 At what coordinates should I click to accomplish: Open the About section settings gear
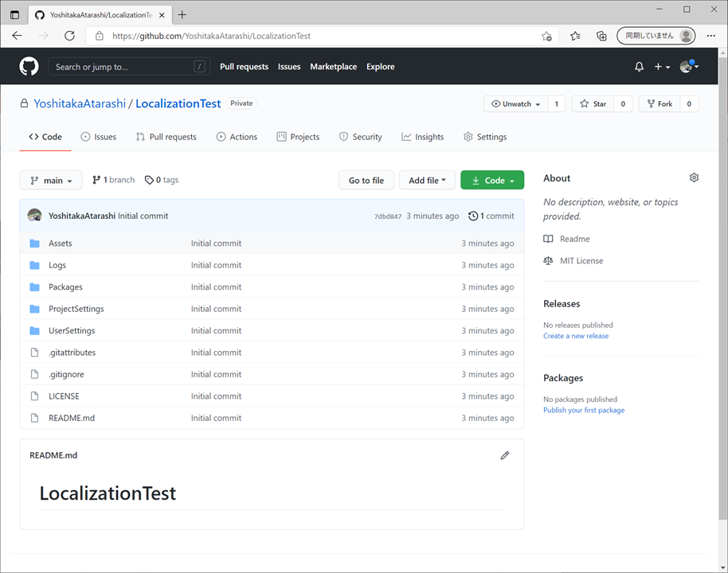[x=694, y=177]
